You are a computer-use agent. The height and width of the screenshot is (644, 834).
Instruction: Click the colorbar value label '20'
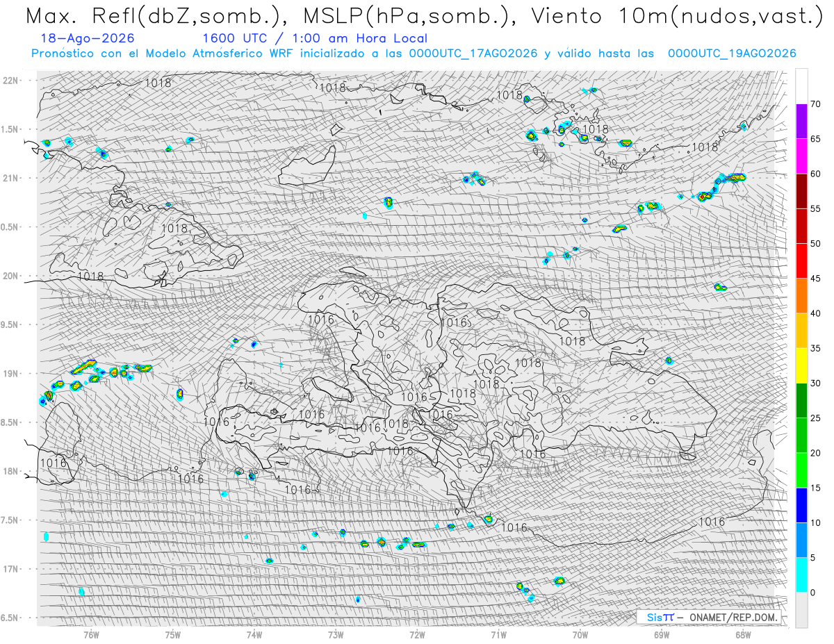(x=816, y=453)
